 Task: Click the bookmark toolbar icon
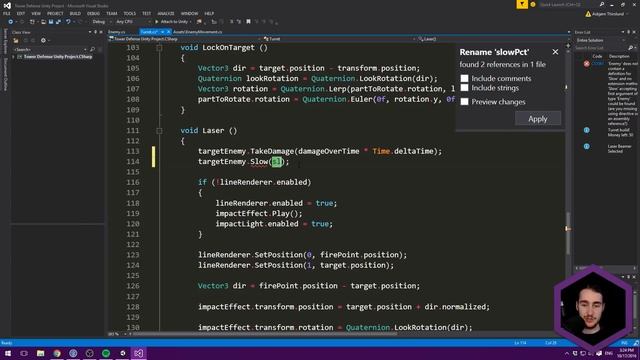pyautogui.click(x=248, y=22)
